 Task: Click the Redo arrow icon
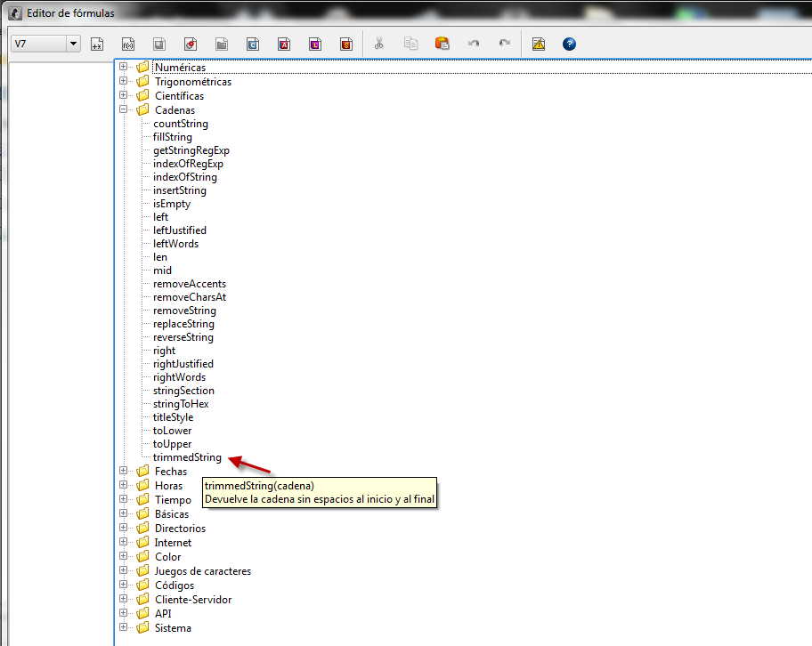505,44
